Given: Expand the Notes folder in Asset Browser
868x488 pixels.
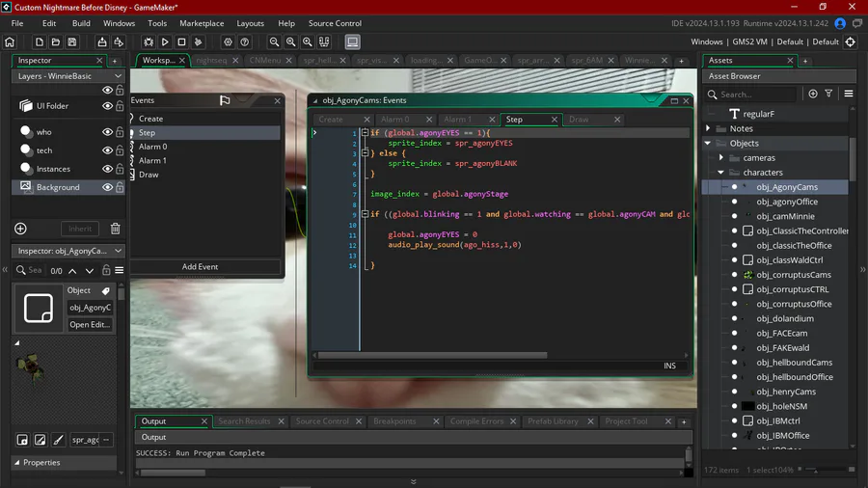Looking at the screenshot, I should pyautogui.click(x=709, y=128).
